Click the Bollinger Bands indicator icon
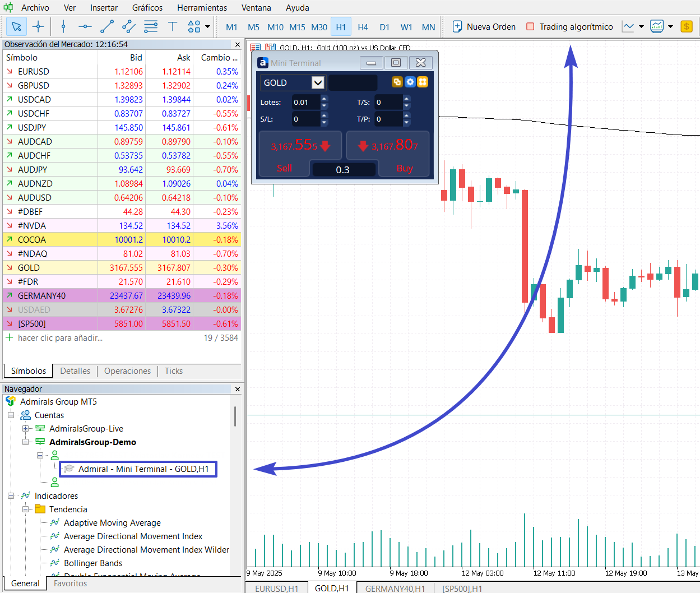This screenshot has width=700, height=593. [55, 563]
